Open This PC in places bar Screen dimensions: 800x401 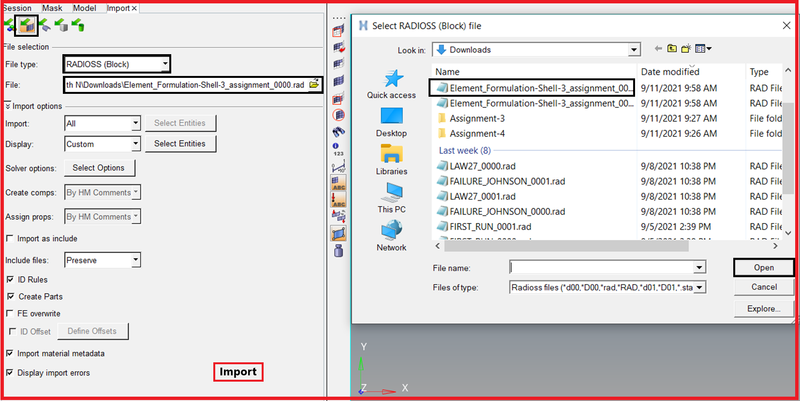point(391,197)
